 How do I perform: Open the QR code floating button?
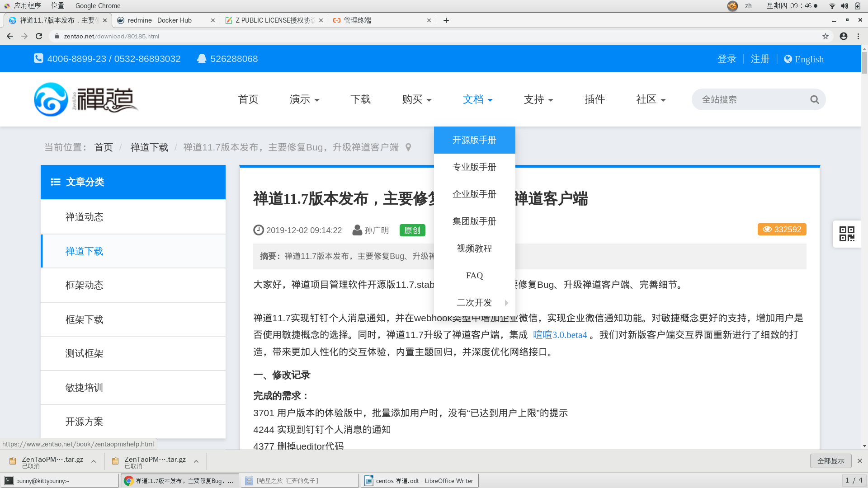point(847,234)
